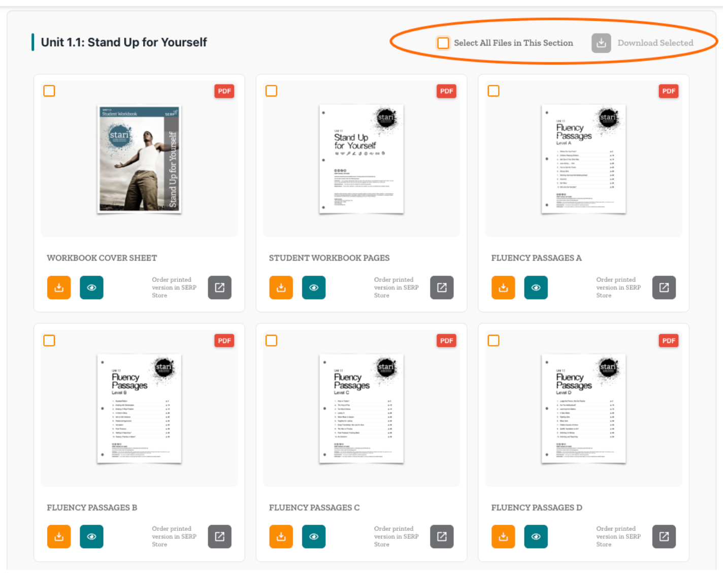Click PDF badge on Fluency Passages B card
The height and width of the screenshot is (577, 728).
point(224,340)
